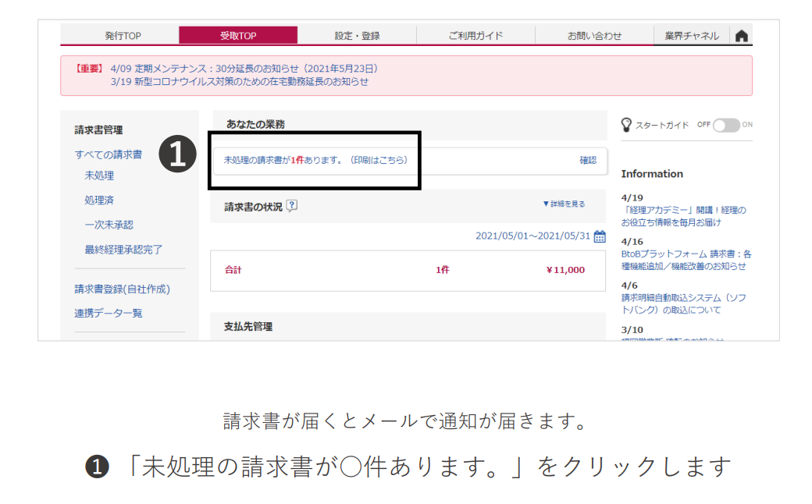Expand the 詳細を見る details section
The width and height of the screenshot is (812, 504).
(x=564, y=204)
